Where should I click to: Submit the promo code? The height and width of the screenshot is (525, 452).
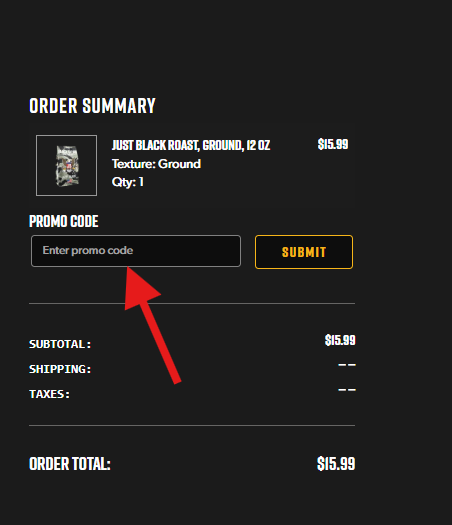click(x=304, y=252)
